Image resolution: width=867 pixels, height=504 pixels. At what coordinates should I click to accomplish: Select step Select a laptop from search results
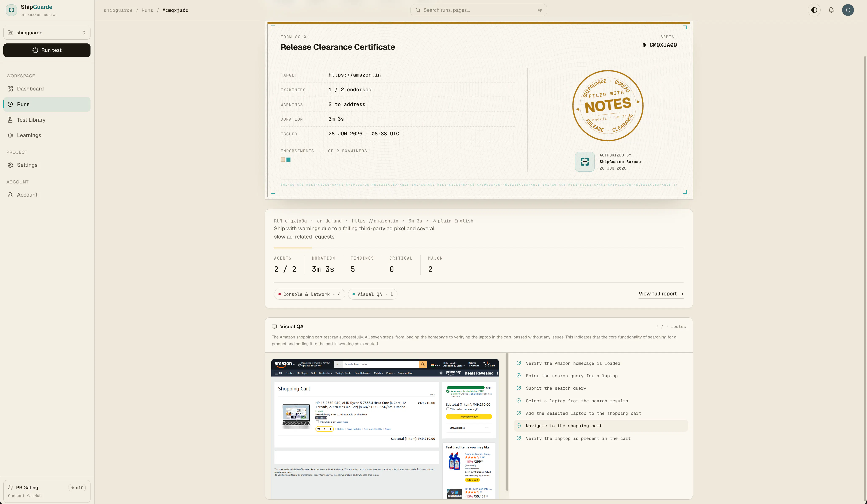point(601,401)
